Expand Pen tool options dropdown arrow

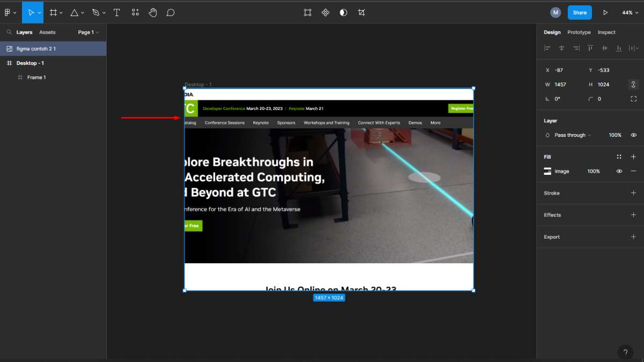tap(104, 12)
